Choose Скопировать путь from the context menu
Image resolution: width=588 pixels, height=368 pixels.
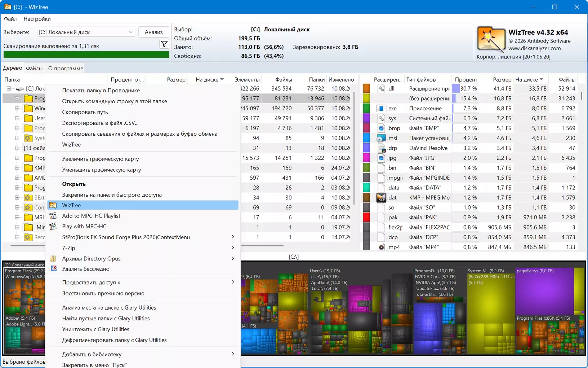(85, 112)
